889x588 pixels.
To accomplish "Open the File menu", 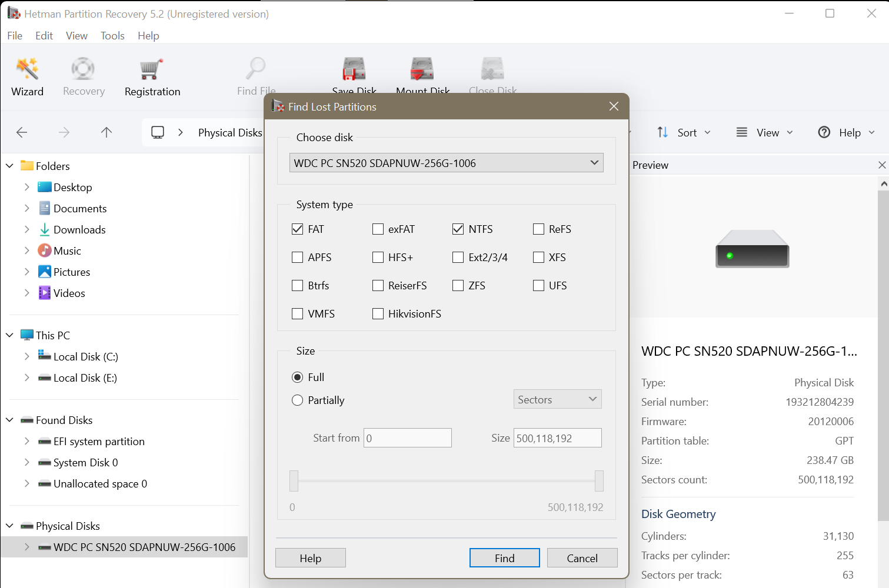I will (15, 36).
